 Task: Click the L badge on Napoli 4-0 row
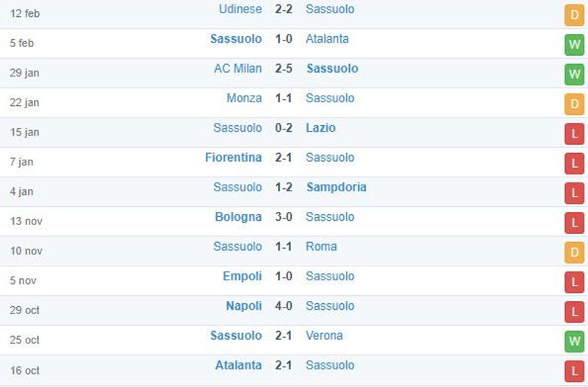tap(574, 311)
